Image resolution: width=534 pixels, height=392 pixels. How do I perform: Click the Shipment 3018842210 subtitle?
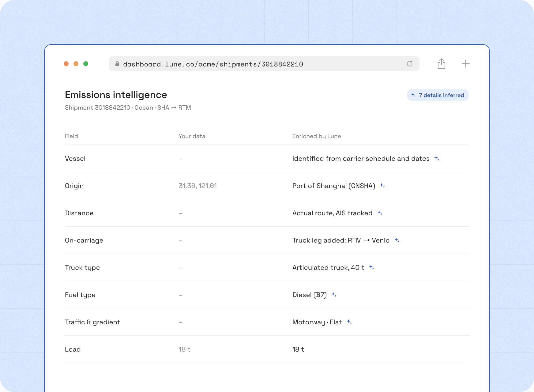[128, 107]
